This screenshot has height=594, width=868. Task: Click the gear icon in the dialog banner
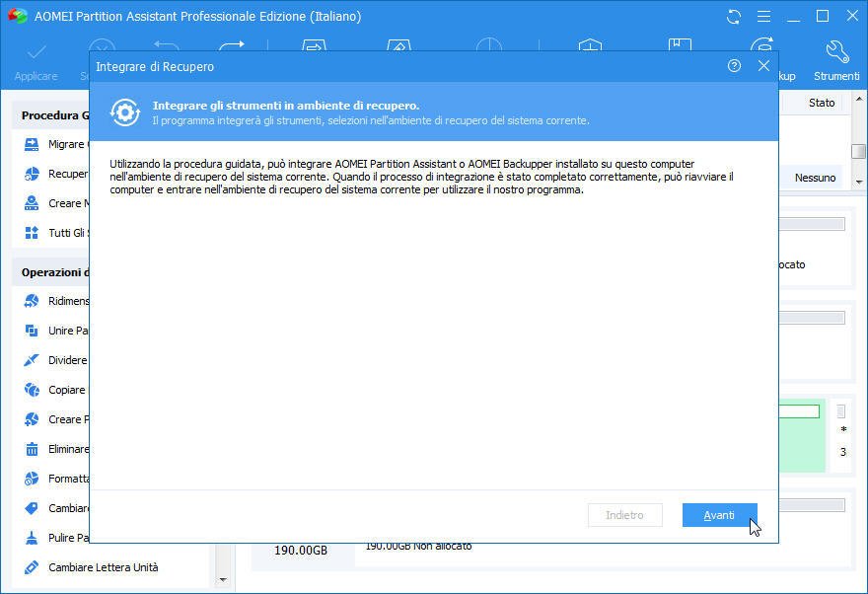tap(125, 112)
